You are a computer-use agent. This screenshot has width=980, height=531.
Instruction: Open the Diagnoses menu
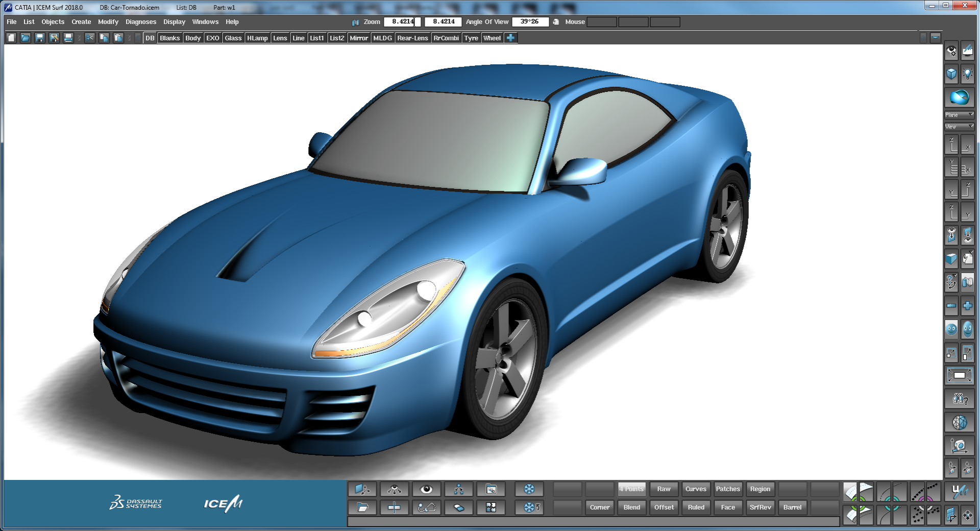click(x=140, y=21)
